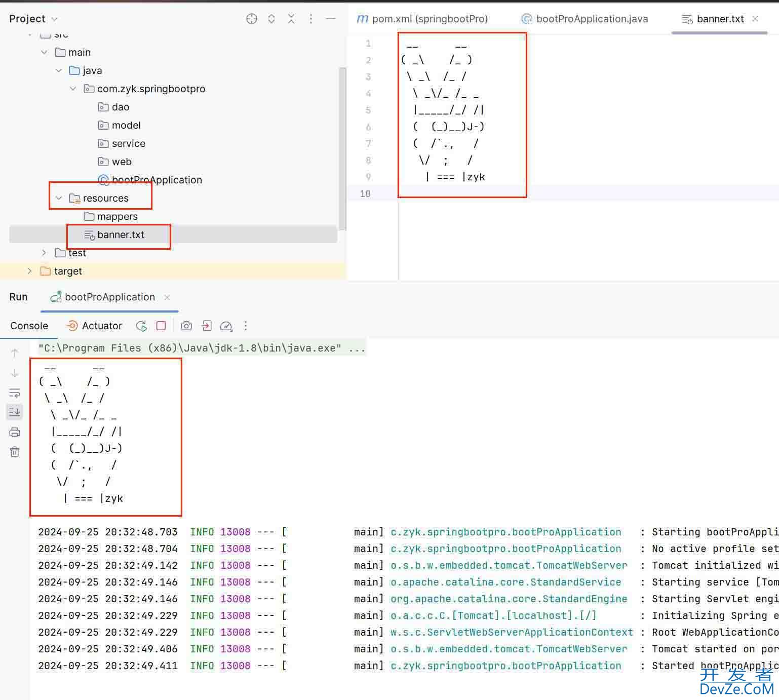Switch to pom.xml (springbootPro) tab

(422, 19)
